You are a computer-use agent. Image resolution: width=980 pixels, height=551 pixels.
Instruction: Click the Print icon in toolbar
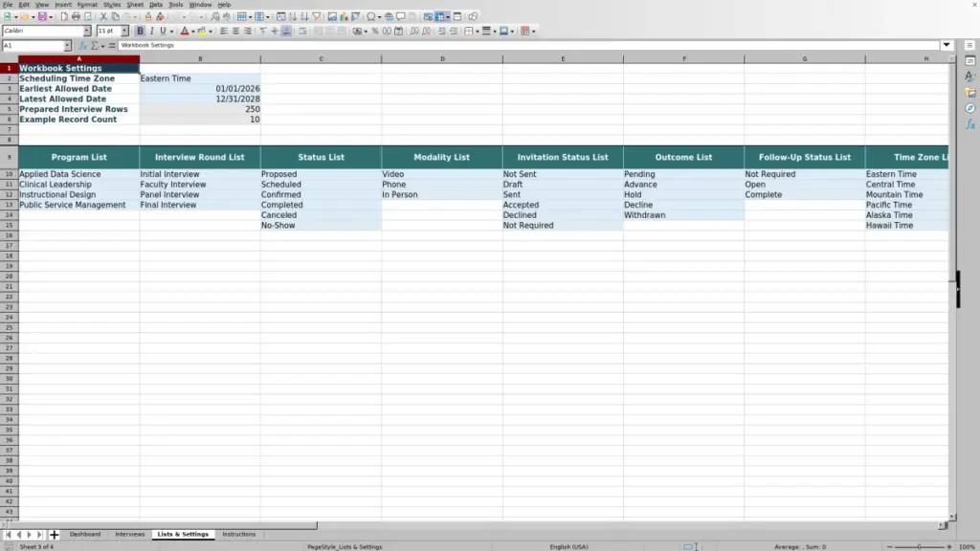(76, 17)
